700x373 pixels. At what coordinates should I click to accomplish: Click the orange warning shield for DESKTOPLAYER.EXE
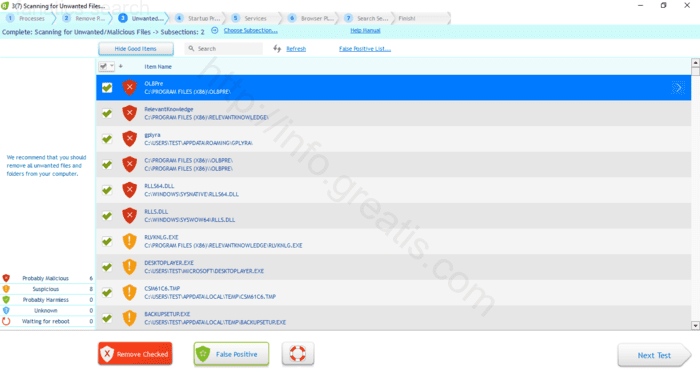coord(129,267)
